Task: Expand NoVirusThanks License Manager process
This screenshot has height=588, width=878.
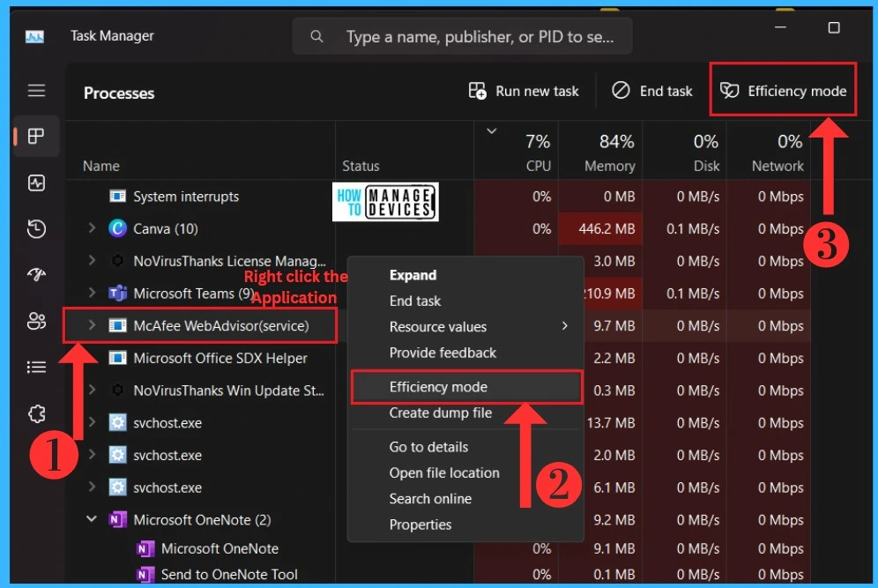Action: 92,260
